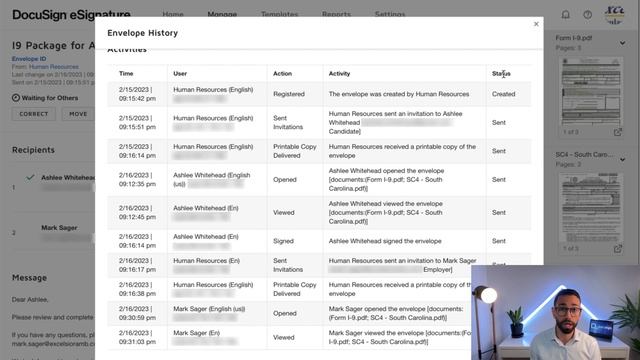The height and width of the screenshot is (360, 640).
Task: Click the User column header
Action: (180, 73)
